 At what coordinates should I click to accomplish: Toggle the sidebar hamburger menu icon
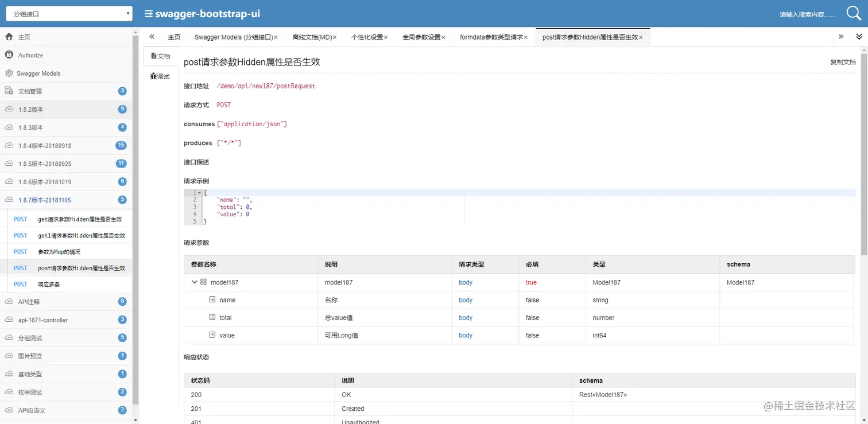click(148, 14)
